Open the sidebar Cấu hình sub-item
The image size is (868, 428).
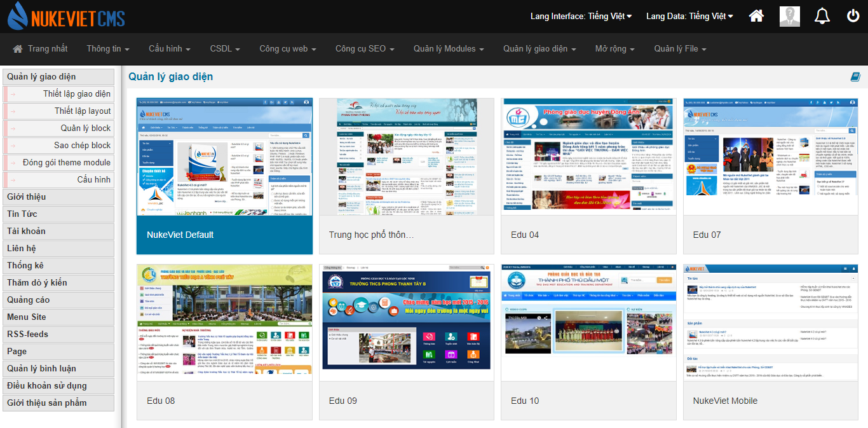click(58, 180)
